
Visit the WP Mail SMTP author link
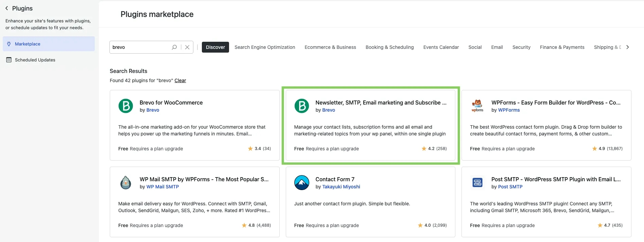click(x=162, y=187)
